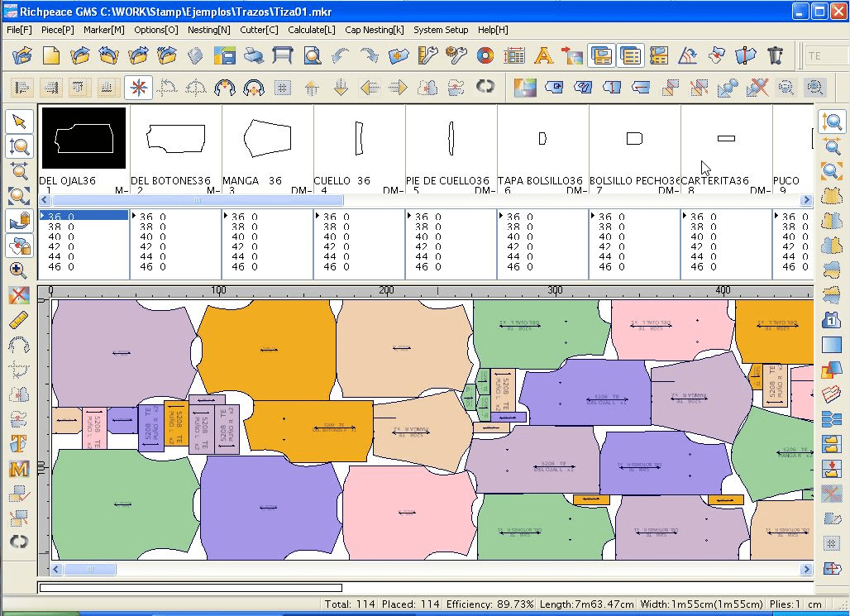The height and width of the screenshot is (616, 850).
Task: Pick the arrow pointer selection tool
Action: pyautogui.click(x=19, y=122)
